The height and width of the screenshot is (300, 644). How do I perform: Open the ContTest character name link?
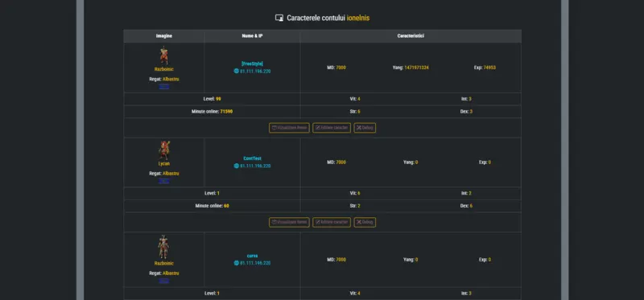(252, 158)
